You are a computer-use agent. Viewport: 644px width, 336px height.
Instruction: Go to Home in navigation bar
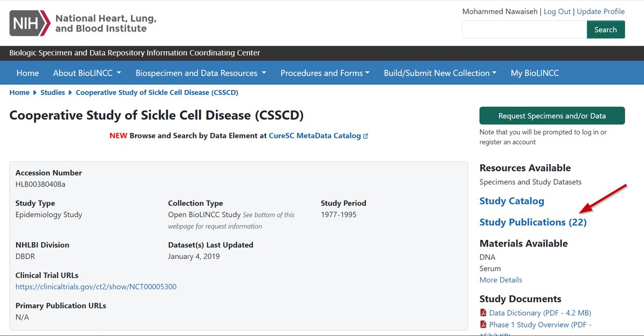[27, 73]
